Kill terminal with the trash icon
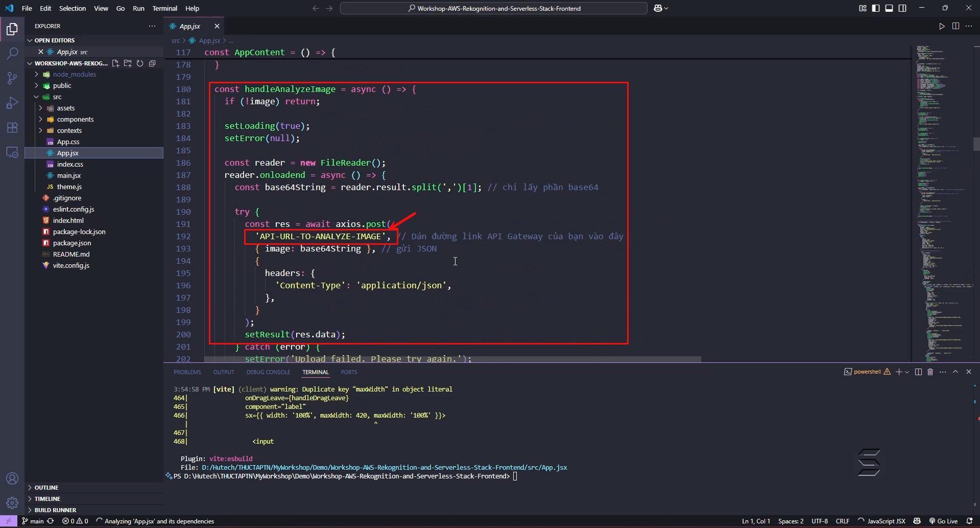Image resolution: width=980 pixels, height=528 pixels. [930, 372]
